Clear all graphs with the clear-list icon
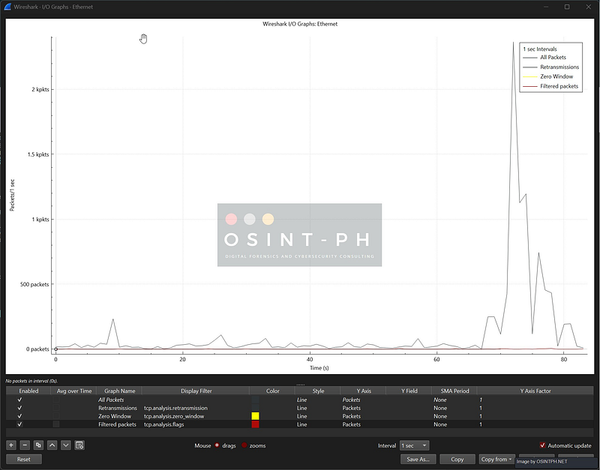This screenshot has height=470, width=600. 80,445
